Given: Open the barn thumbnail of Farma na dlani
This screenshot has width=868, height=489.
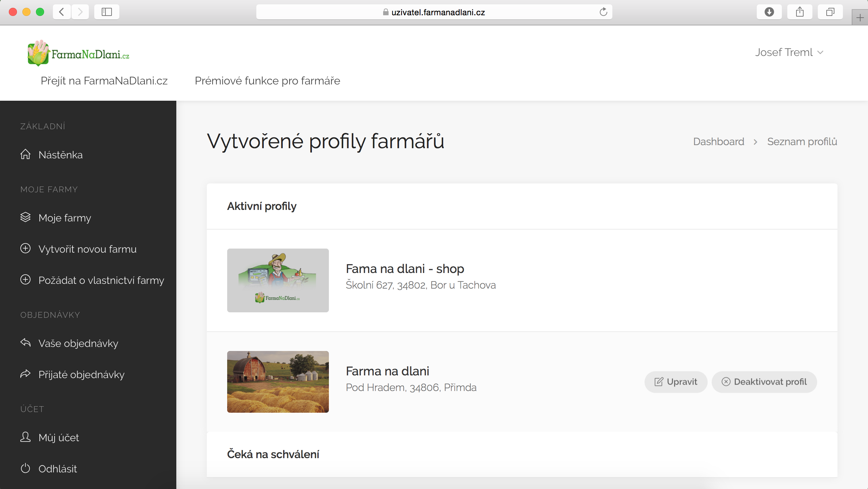Looking at the screenshot, I should click(278, 382).
